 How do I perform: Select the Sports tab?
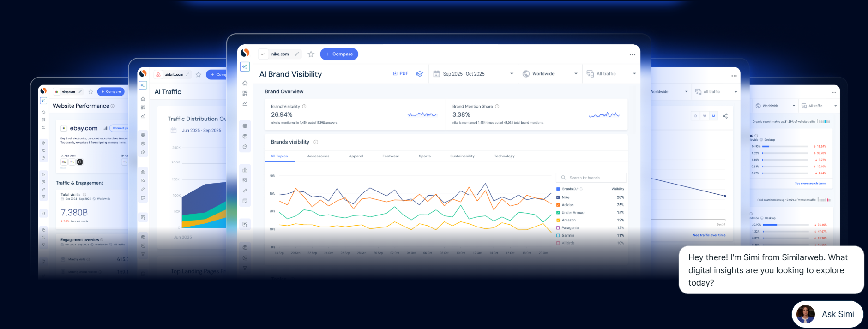[425, 156]
